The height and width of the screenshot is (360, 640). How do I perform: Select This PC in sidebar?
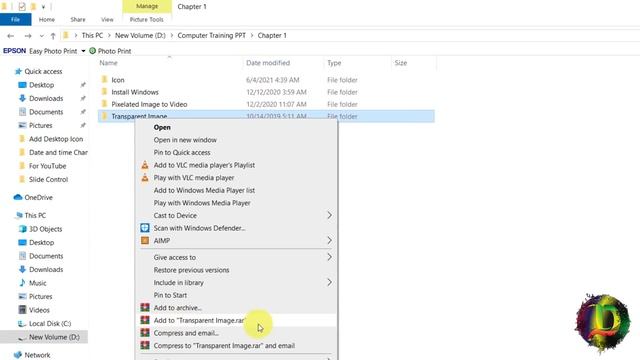(x=35, y=216)
